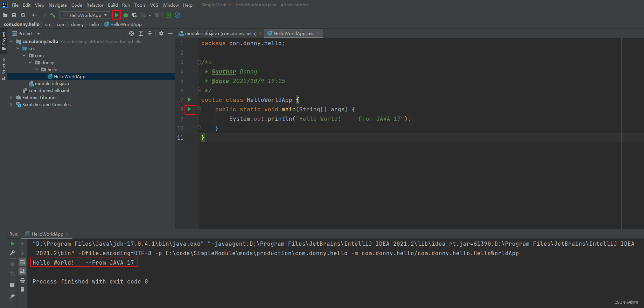Click the Restore Layout icon in Run panel
Screen dimensions: 644x308
click(12, 285)
